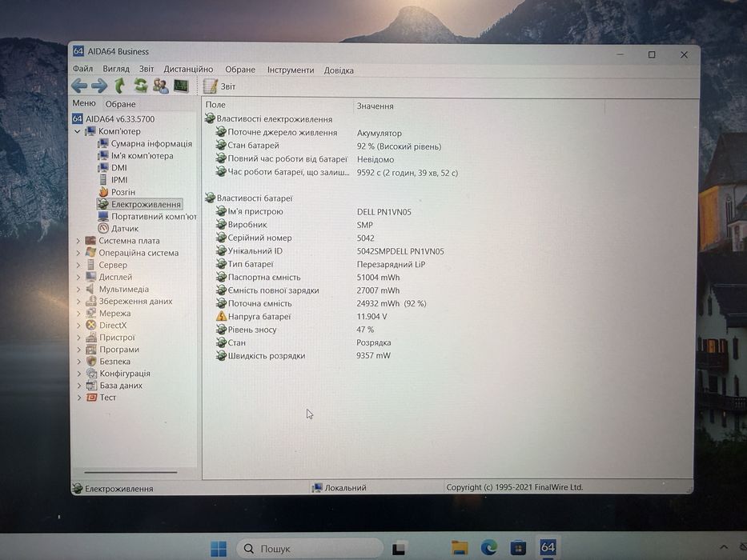The width and height of the screenshot is (747, 560).
Task: Open the Дистанційно menu
Action: pyautogui.click(x=188, y=70)
